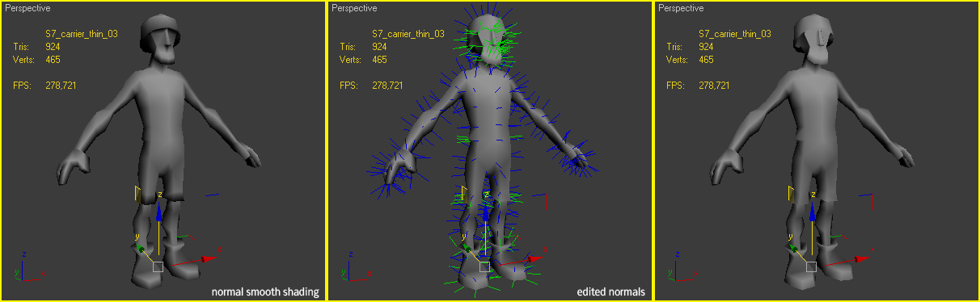980x302 pixels.
Task: Click gizmo center square in the uncaptioned viewport
Action: coord(811,266)
